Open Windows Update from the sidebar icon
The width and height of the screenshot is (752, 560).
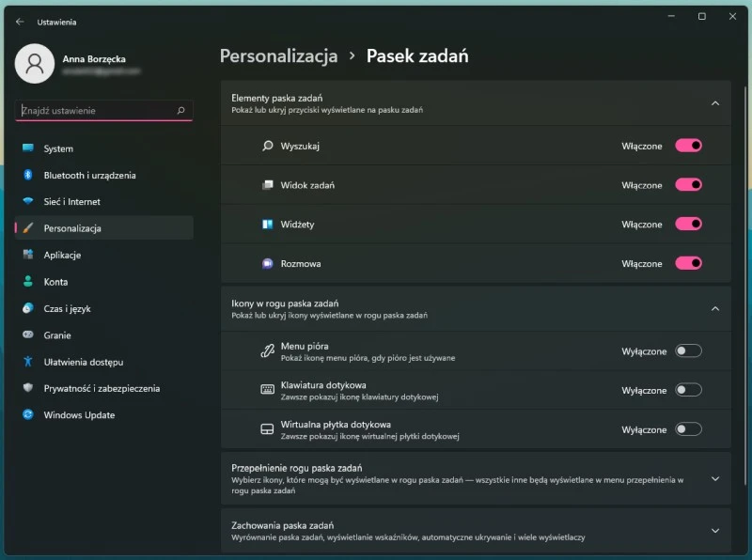click(x=26, y=414)
